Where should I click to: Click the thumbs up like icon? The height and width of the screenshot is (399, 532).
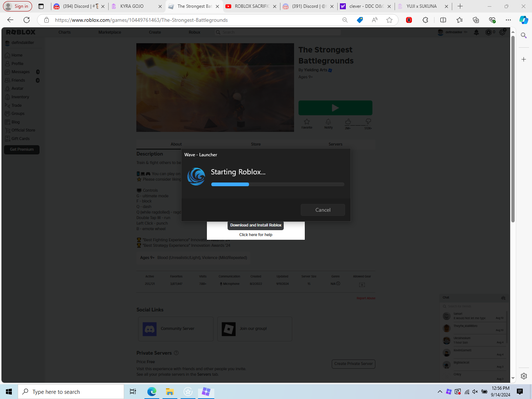[x=348, y=122]
